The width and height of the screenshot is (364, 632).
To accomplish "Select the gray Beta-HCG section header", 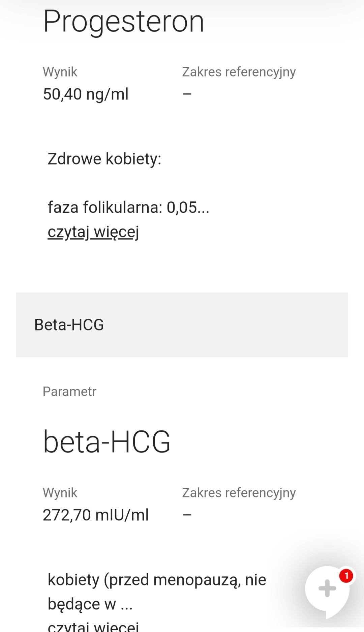I will [x=182, y=325].
